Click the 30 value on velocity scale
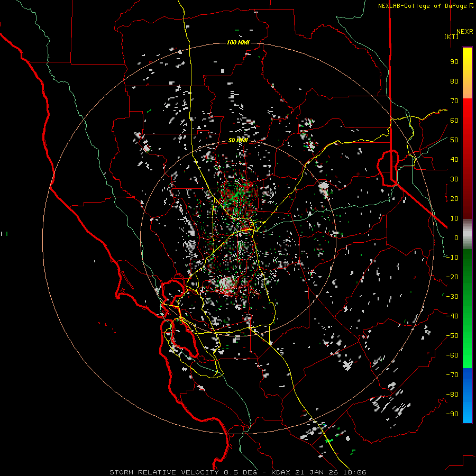This screenshot has height=476, width=476. coord(454,179)
